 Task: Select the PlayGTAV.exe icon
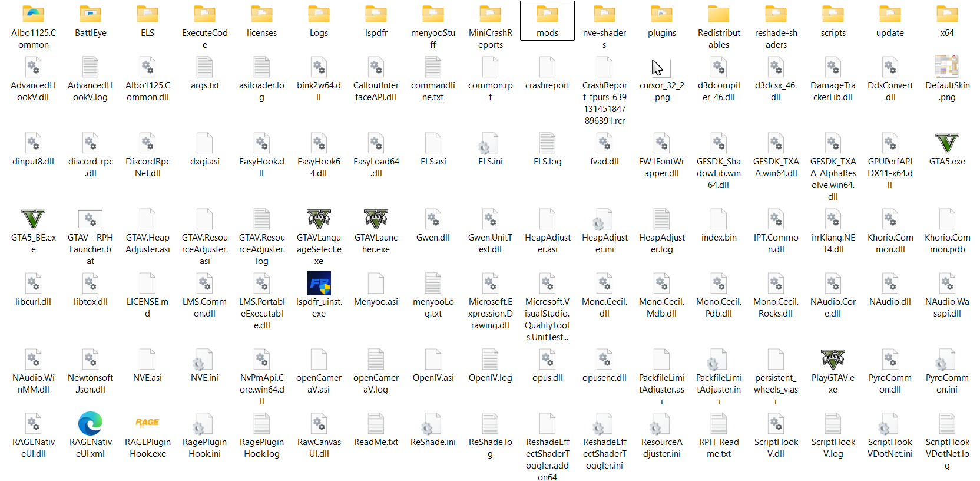point(833,360)
